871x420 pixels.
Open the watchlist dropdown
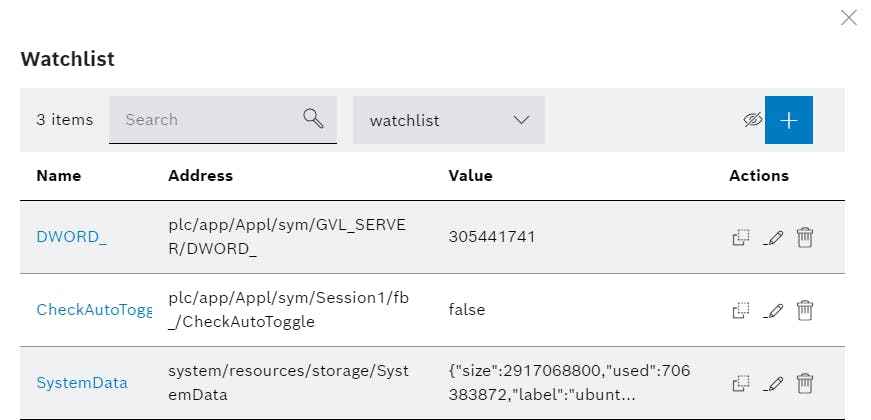point(449,120)
